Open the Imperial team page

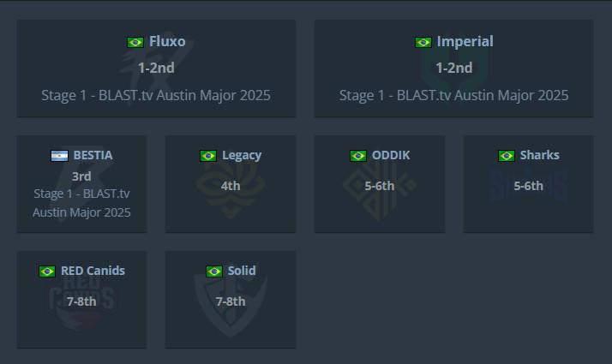coord(465,41)
